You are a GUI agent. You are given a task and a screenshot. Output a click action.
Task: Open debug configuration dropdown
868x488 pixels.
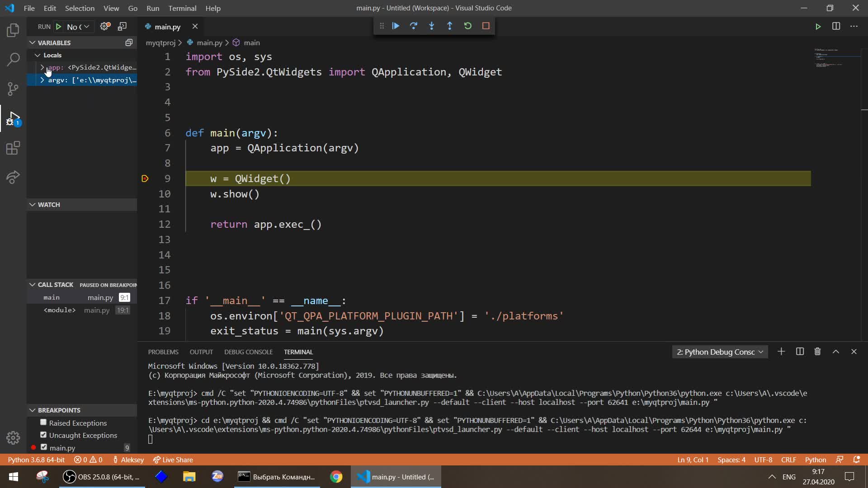[x=79, y=27]
